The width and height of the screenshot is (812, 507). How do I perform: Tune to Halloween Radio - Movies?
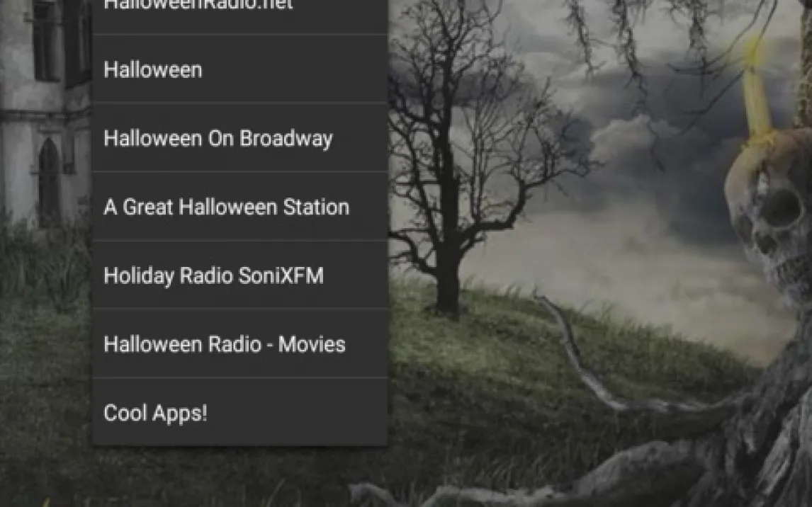[239, 343]
